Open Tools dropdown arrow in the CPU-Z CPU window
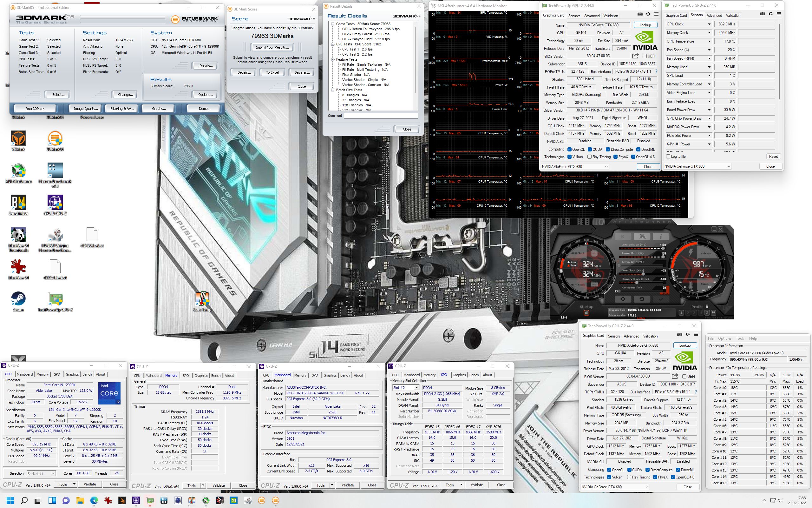 [x=74, y=484]
